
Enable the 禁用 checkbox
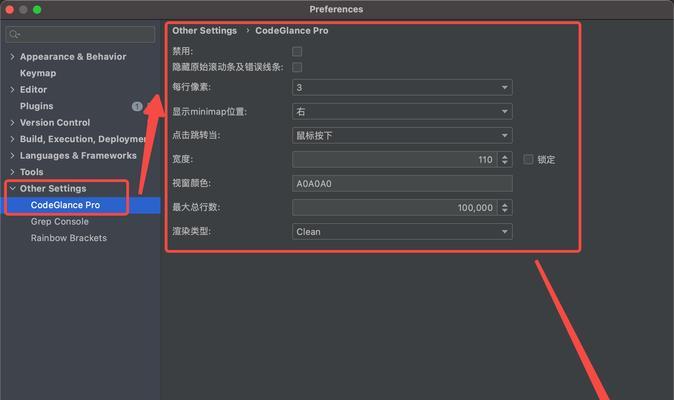click(297, 52)
